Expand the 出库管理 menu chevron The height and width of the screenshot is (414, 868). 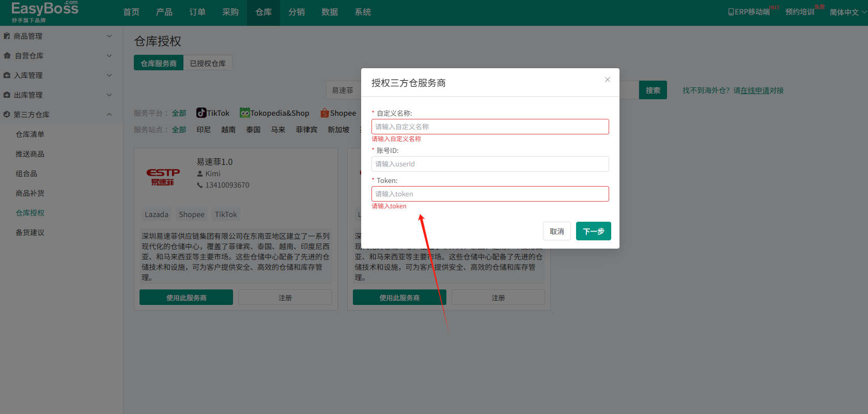(109, 95)
